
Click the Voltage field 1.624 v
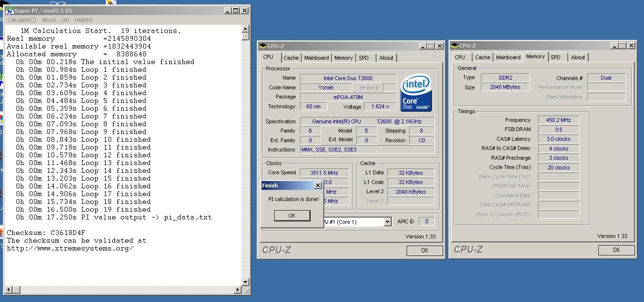click(x=380, y=107)
